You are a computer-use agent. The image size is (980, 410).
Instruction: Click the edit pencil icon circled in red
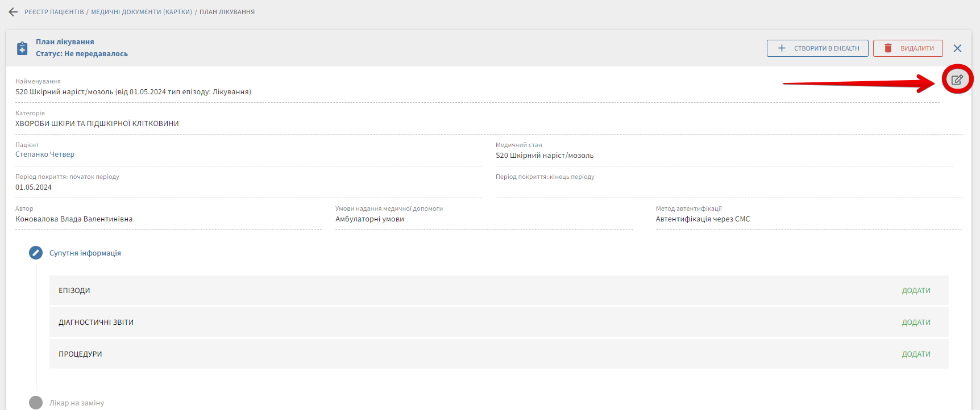coord(957,80)
